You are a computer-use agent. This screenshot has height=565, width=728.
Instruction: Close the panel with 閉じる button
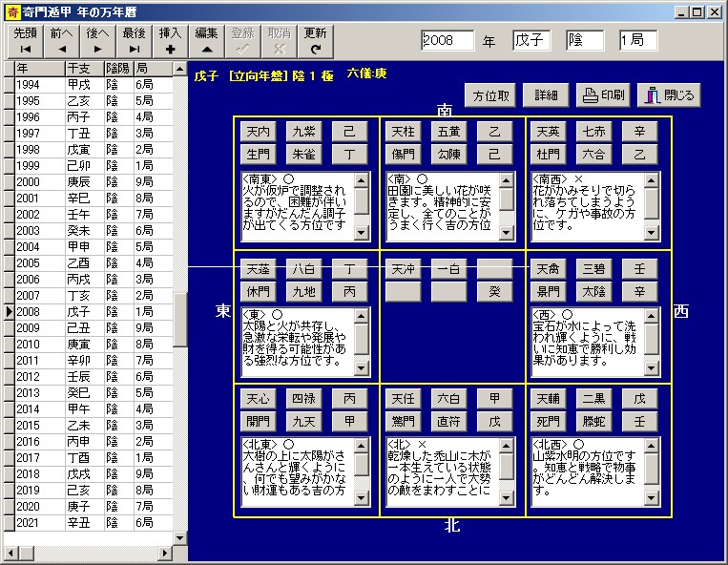(669, 95)
